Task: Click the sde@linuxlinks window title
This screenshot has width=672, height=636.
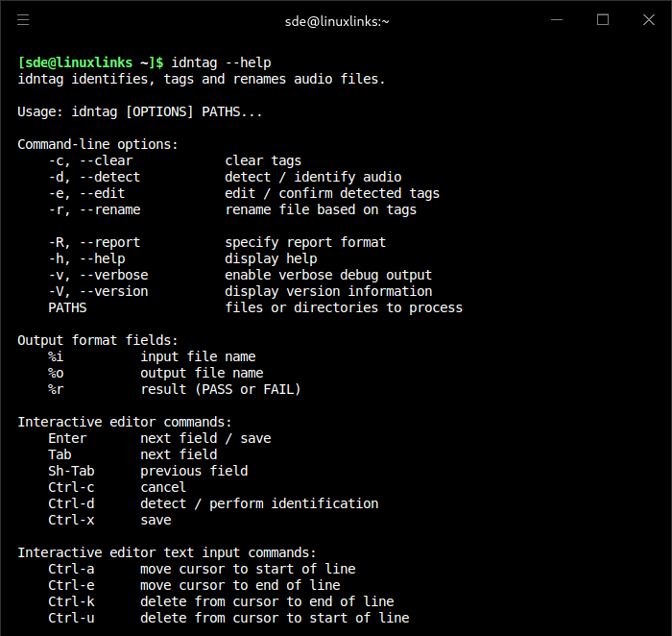Action: point(336,20)
